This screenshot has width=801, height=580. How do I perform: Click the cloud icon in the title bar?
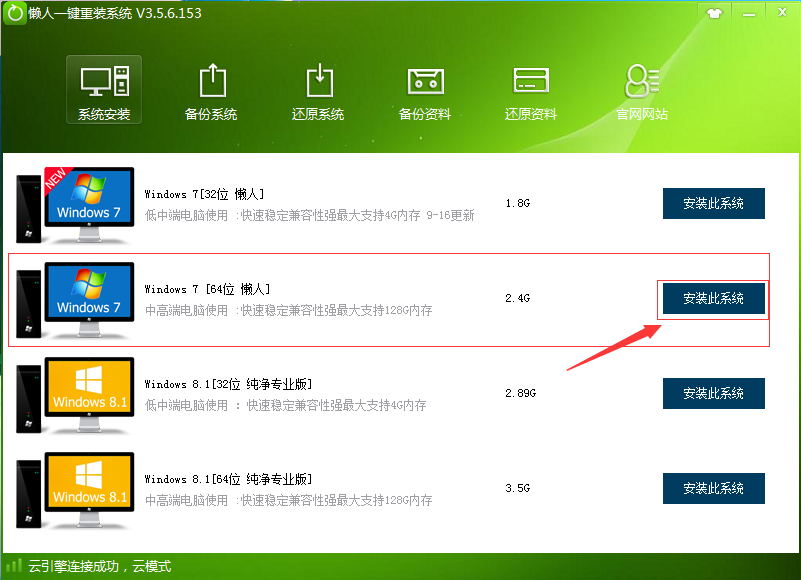(x=712, y=12)
